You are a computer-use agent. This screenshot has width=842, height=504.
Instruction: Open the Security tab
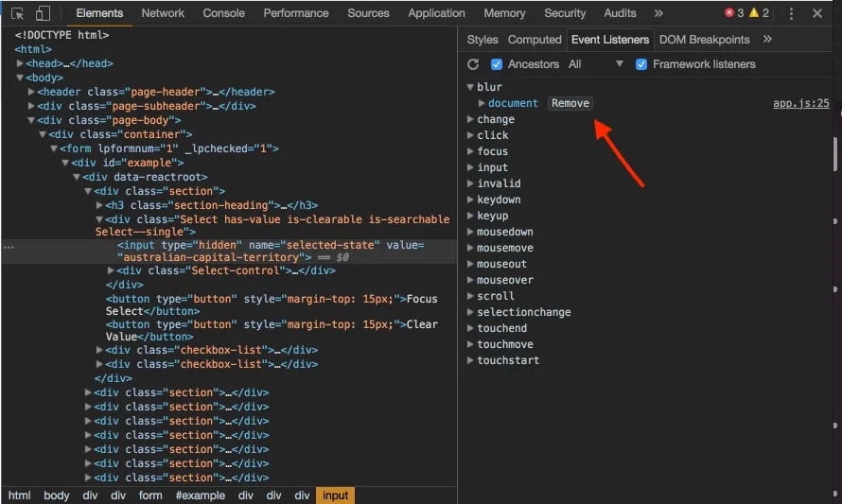565,13
